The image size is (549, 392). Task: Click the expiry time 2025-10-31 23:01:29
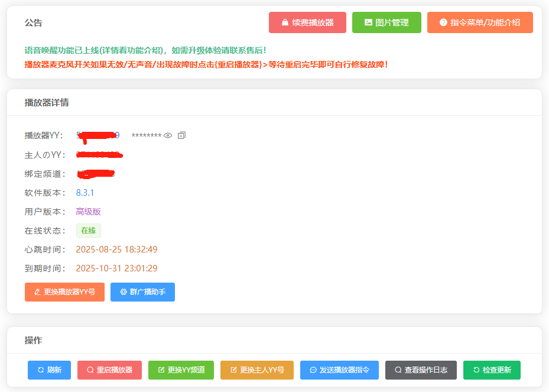coord(116,268)
